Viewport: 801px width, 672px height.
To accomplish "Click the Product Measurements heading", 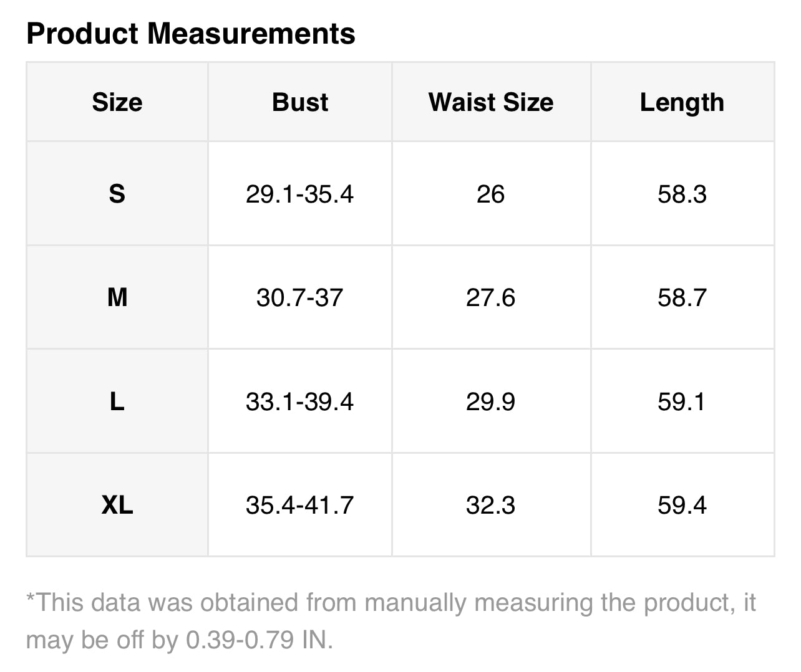I will tap(191, 34).
